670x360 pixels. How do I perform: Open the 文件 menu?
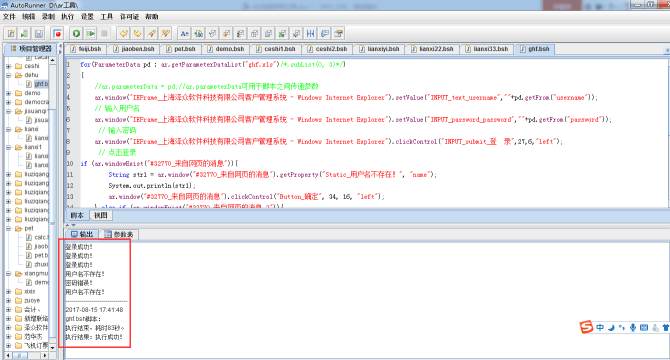click(9, 17)
